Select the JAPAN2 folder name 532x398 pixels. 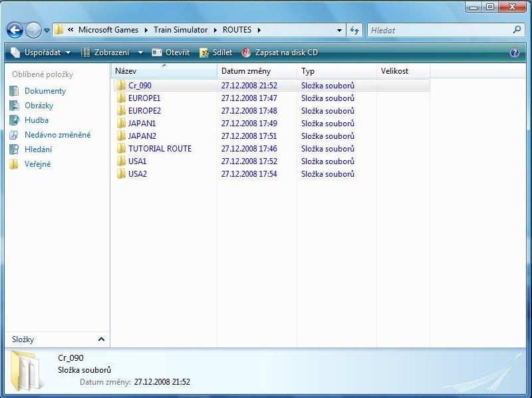(x=142, y=136)
